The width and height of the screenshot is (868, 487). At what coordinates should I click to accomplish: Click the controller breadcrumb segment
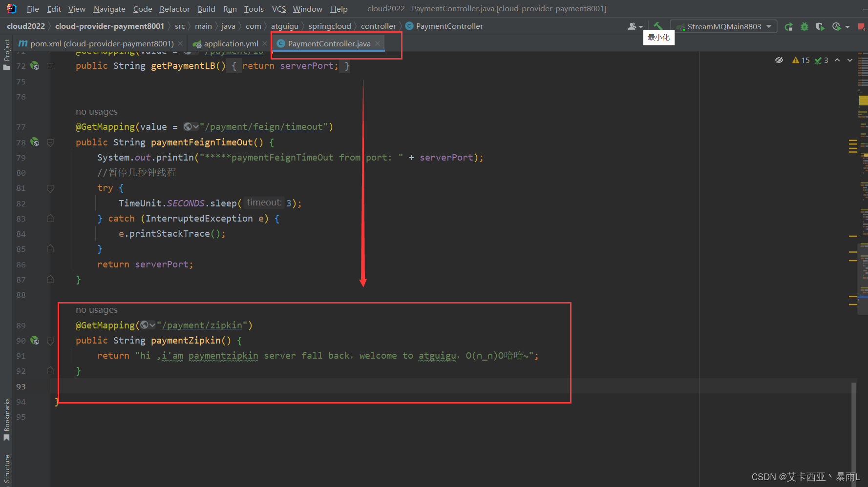point(379,26)
